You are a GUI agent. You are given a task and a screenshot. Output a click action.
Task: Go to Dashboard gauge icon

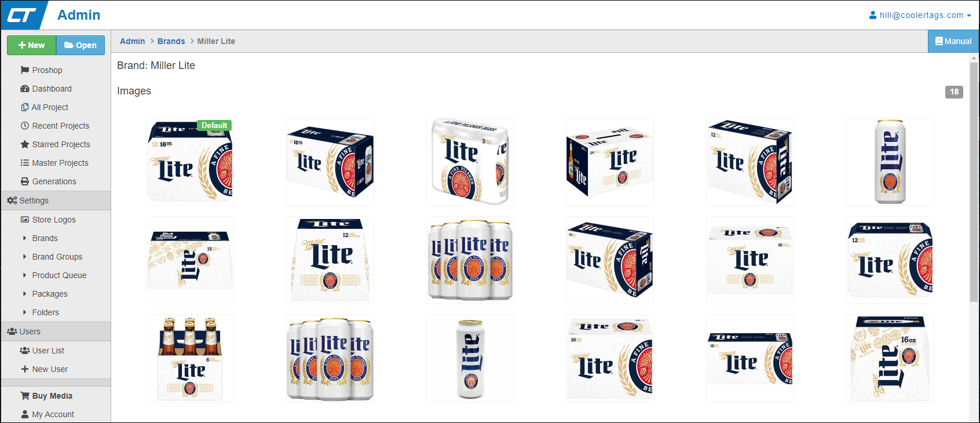point(25,89)
